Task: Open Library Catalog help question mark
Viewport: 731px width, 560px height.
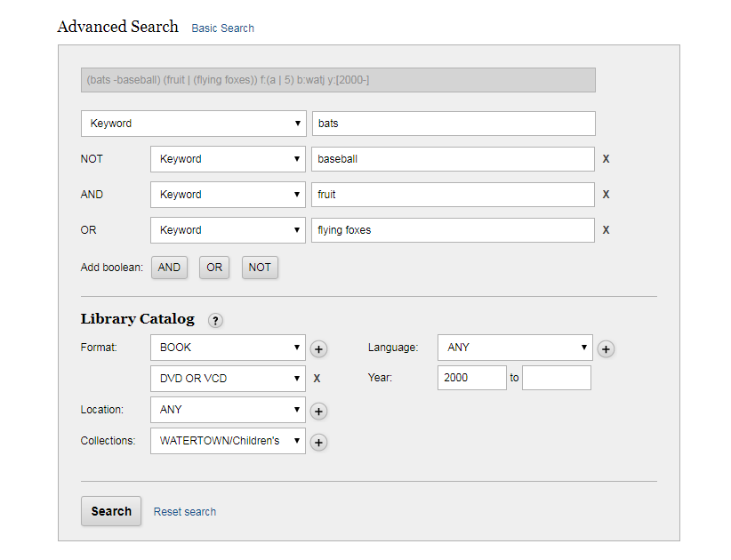Action: tap(215, 321)
